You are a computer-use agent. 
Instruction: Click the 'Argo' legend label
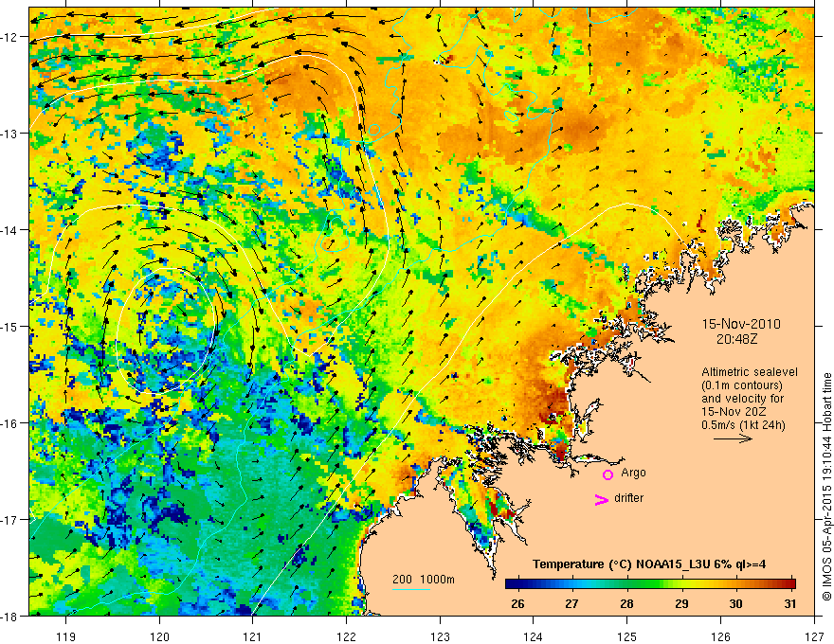point(633,473)
